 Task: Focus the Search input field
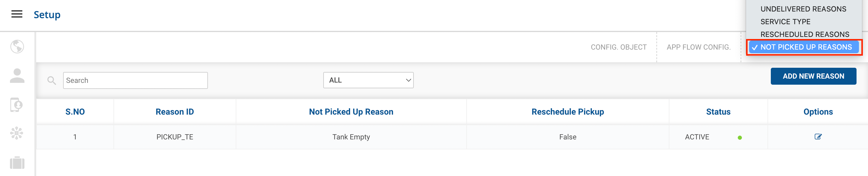(x=135, y=80)
